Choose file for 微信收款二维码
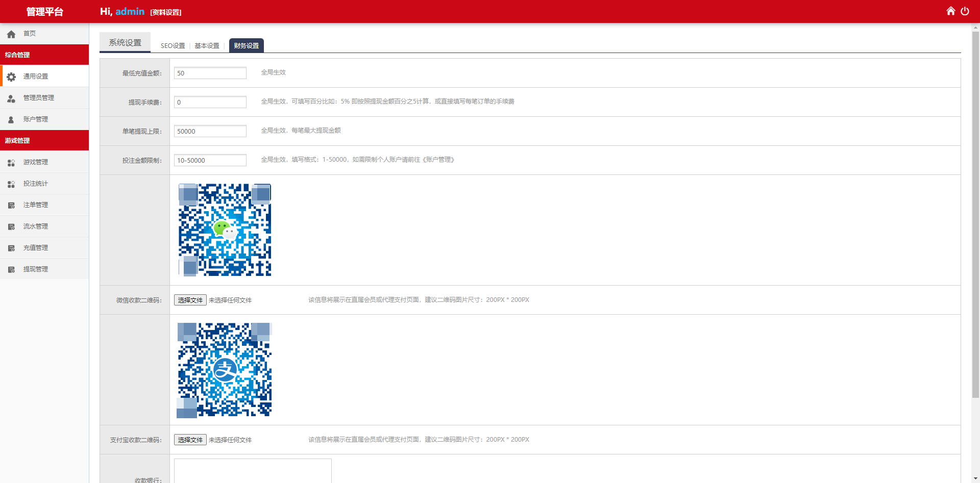This screenshot has width=980, height=483. point(190,300)
